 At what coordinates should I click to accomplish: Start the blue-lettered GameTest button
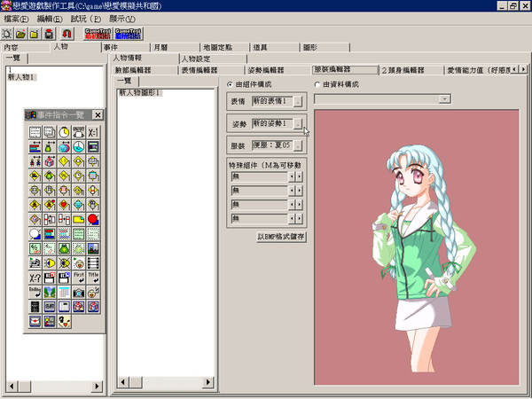pos(128,34)
